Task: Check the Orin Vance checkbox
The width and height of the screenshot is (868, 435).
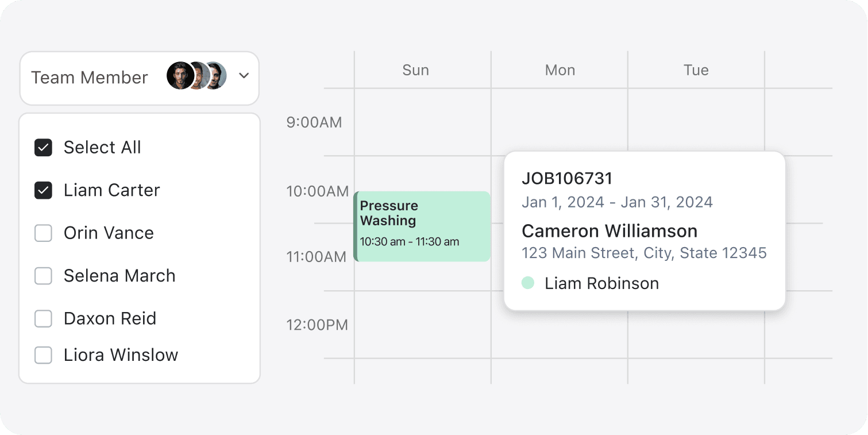Action: [44, 233]
